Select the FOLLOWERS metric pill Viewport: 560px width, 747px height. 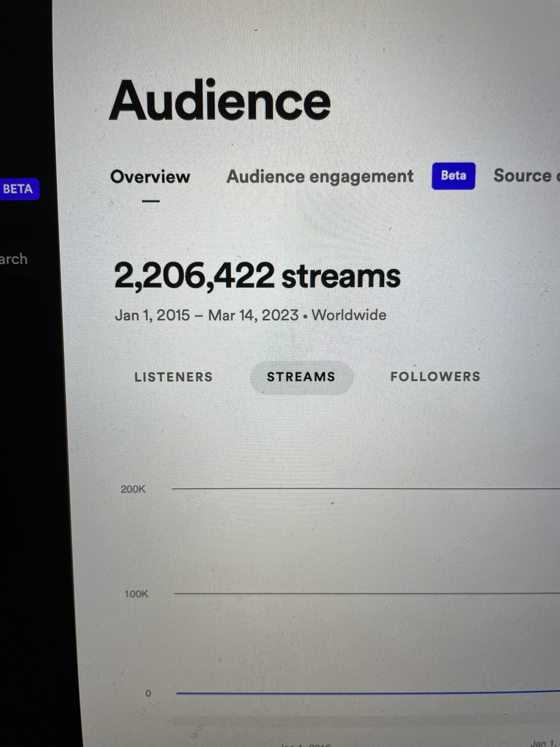435,376
